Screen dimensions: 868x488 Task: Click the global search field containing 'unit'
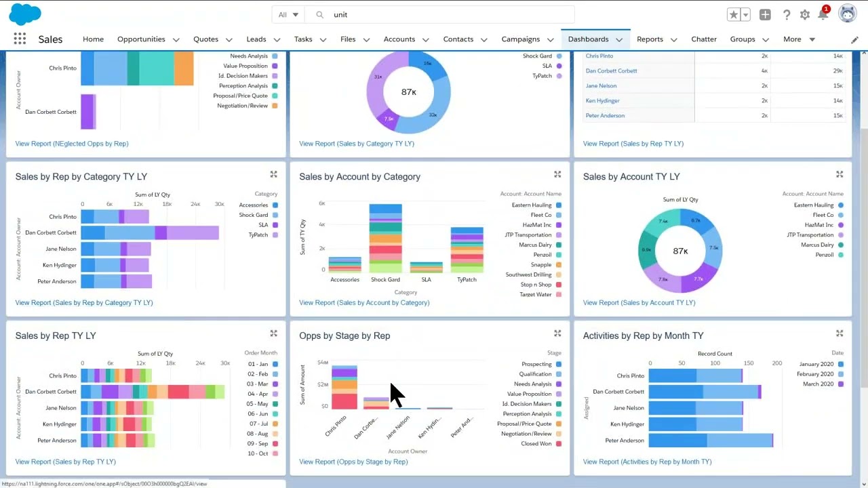[439, 15]
